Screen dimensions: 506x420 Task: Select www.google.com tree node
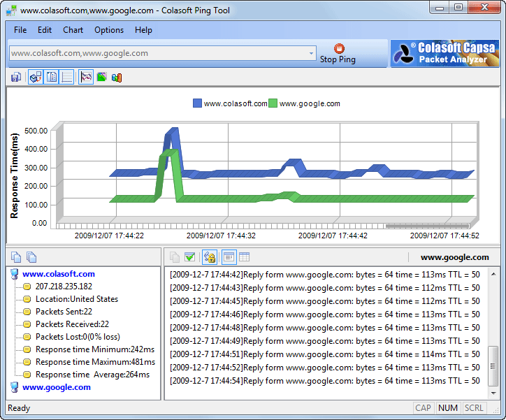(57, 387)
